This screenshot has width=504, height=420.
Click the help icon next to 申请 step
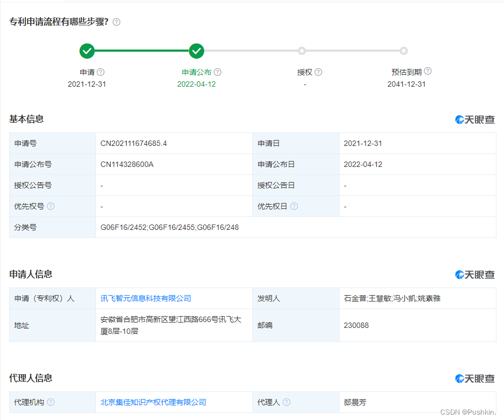(101, 72)
